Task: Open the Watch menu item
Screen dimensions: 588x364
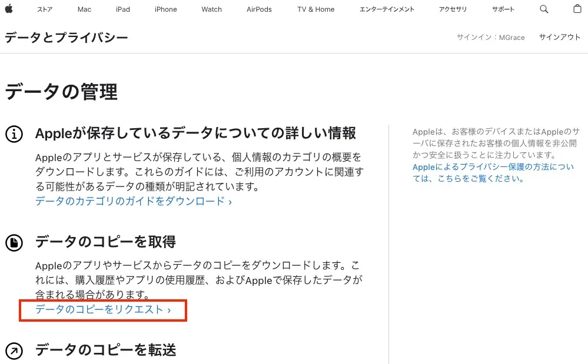Action: coord(211,9)
